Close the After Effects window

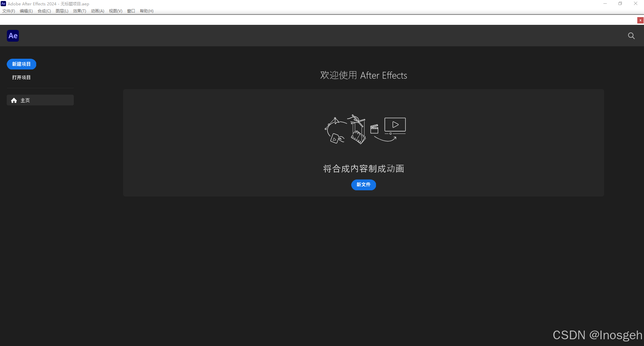pos(636,4)
